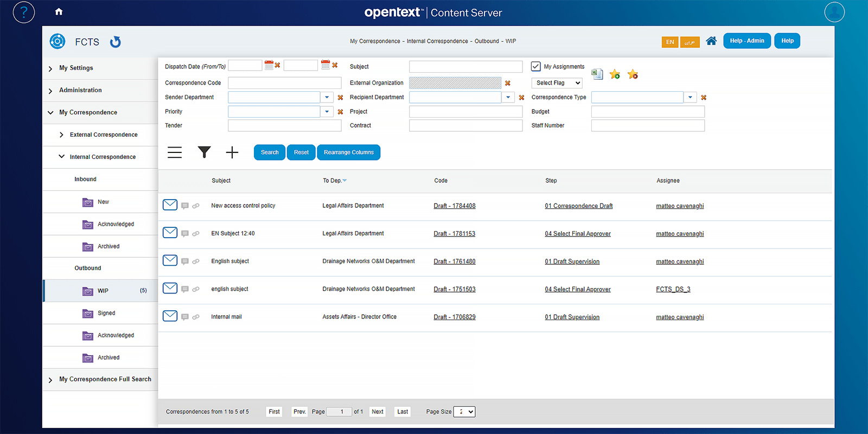Click the funnel filter icon
Viewport: 868px width, 434px height.
click(x=204, y=152)
